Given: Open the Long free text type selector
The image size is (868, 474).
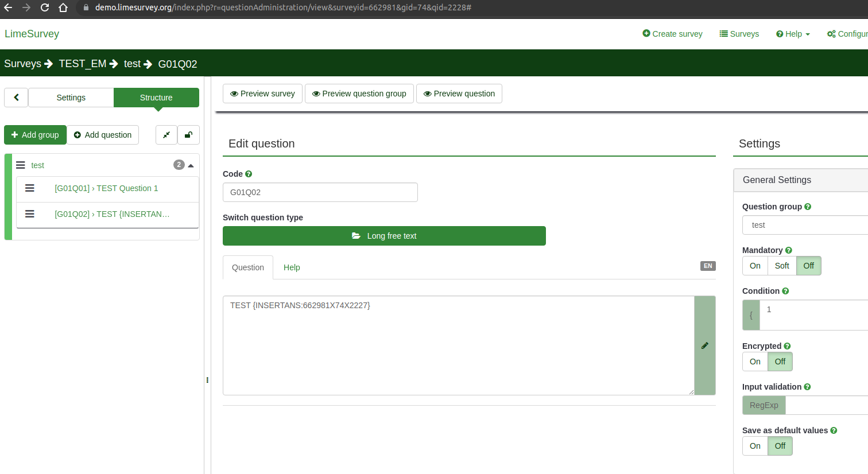Looking at the screenshot, I should [384, 236].
